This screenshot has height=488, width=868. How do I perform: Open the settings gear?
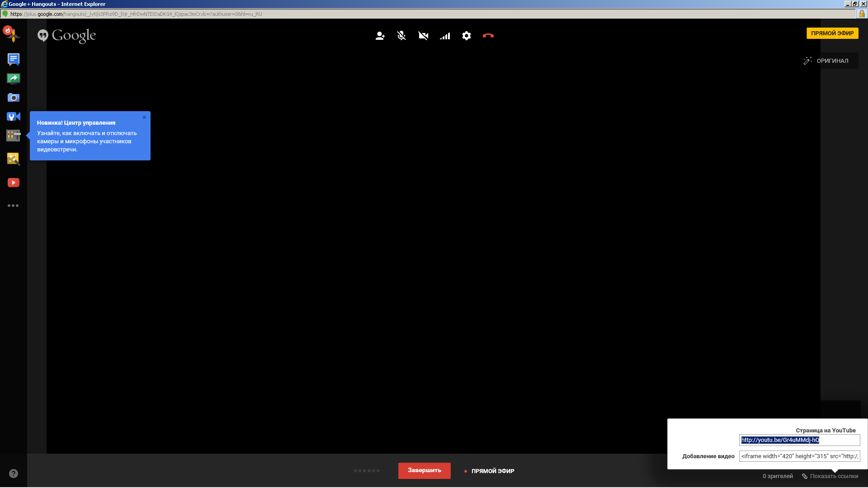point(467,36)
